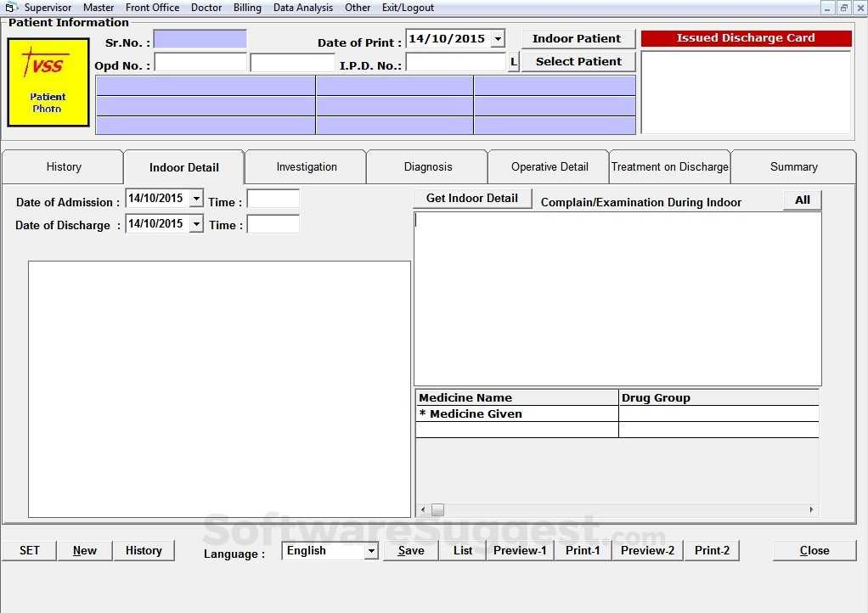Open the Language dropdown showing English
This screenshot has width=868, height=613.
click(x=371, y=550)
